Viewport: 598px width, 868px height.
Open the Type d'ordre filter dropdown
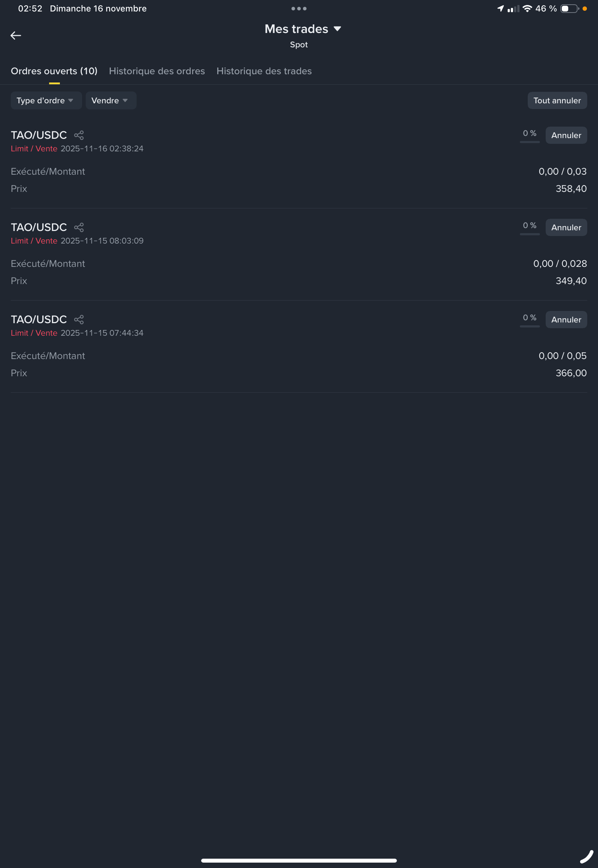pos(46,100)
